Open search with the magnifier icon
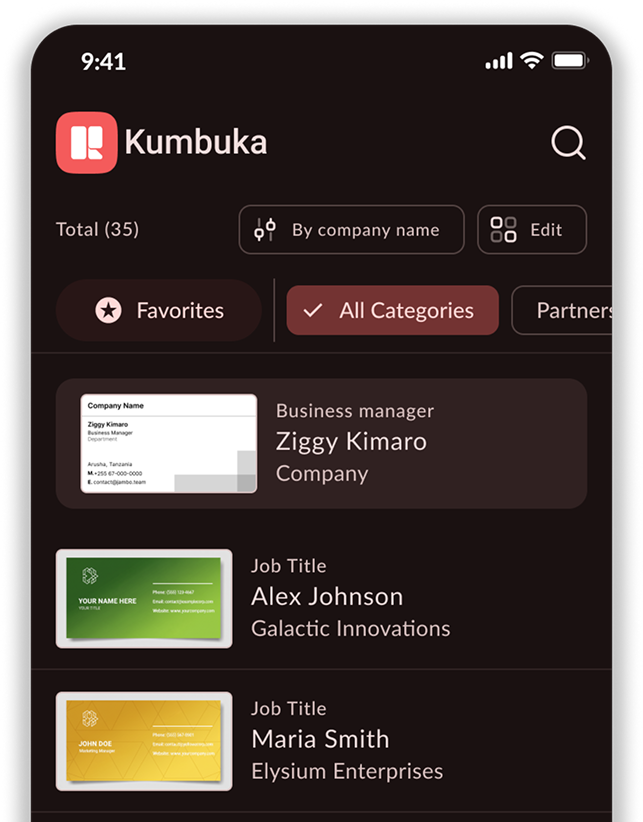Screen dimensions: 643x822 point(568,143)
